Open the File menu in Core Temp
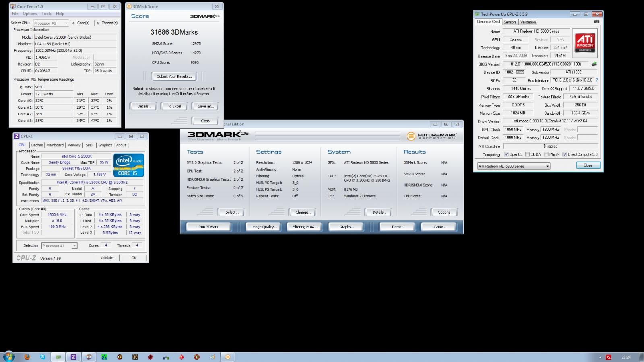 pos(15,14)
